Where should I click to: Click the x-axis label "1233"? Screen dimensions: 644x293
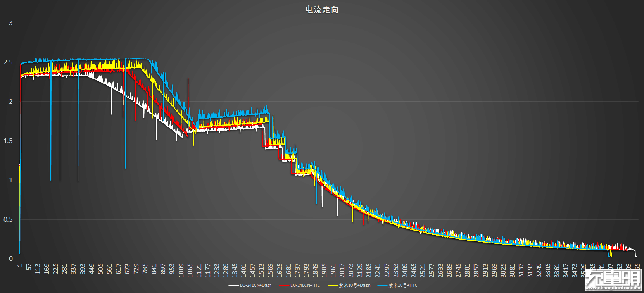217,270
